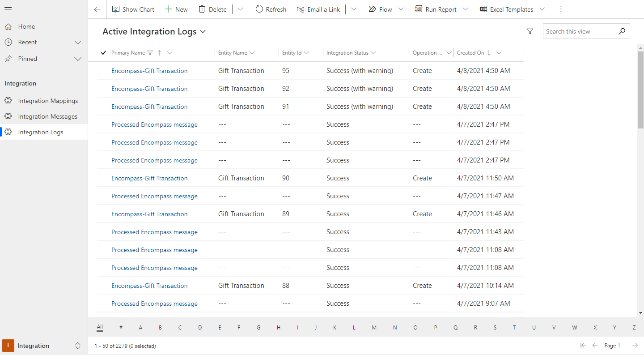Click Refresh in the command bar
The image size is (644, 355).
tap(271, 9)
